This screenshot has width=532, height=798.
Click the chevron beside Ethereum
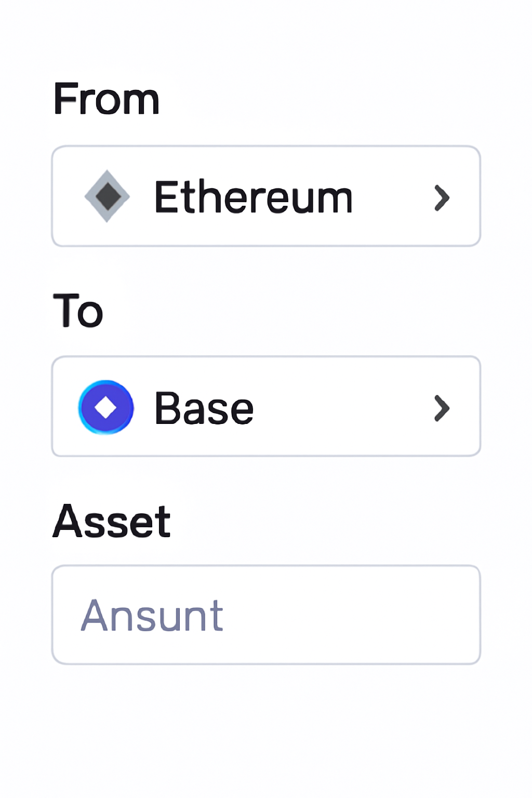442,197
